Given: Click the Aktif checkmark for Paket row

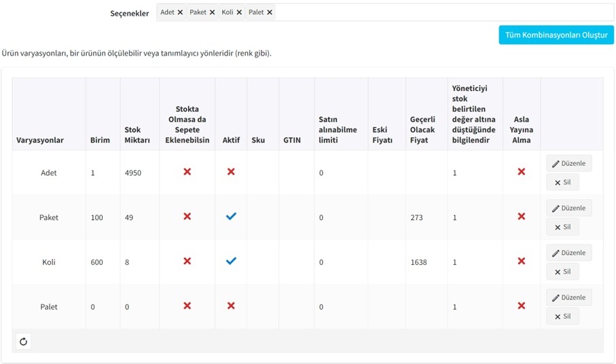Looking at the screenshot, I should point(231,217).
